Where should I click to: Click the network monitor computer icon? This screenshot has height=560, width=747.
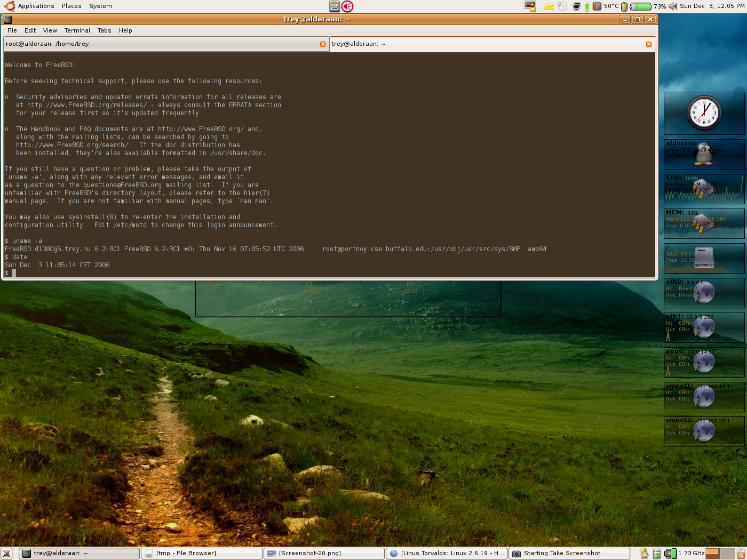(x=577, y=6)
